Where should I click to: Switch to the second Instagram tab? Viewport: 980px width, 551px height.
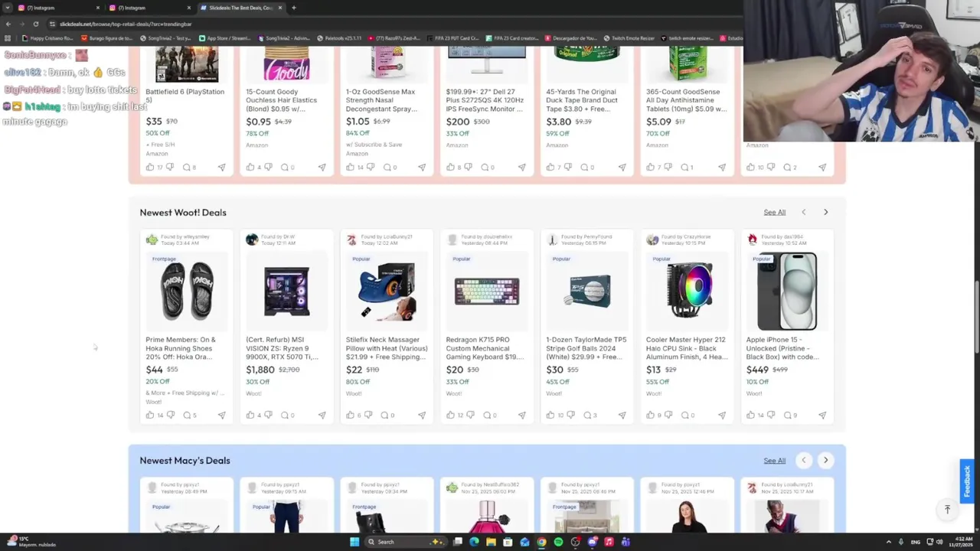pos(149,8)
